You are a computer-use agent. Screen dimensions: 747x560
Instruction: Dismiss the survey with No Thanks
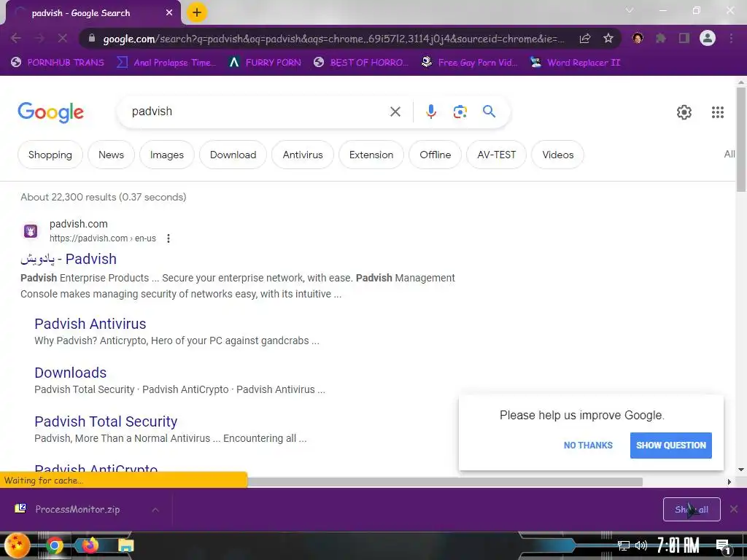click(588, 446)
